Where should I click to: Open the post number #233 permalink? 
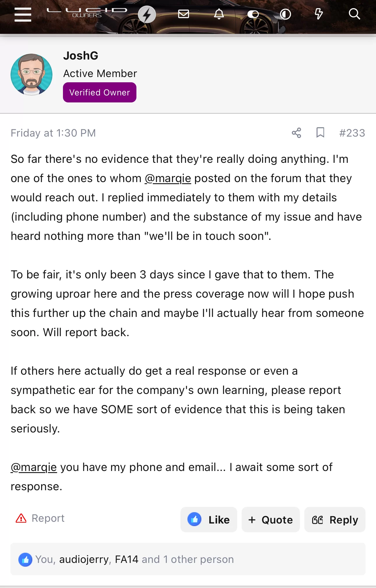[x=352, y=133]
